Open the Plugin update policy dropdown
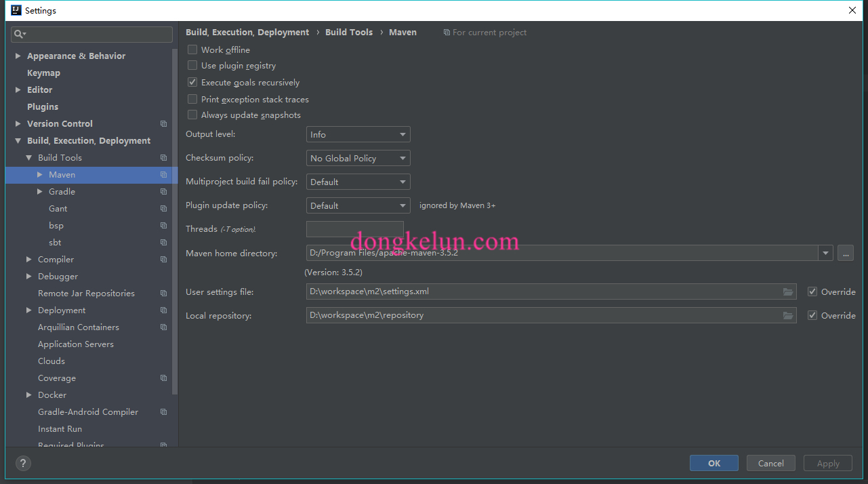Image resolution: width=868 pixels, height=484 pixels. (358, 206)
